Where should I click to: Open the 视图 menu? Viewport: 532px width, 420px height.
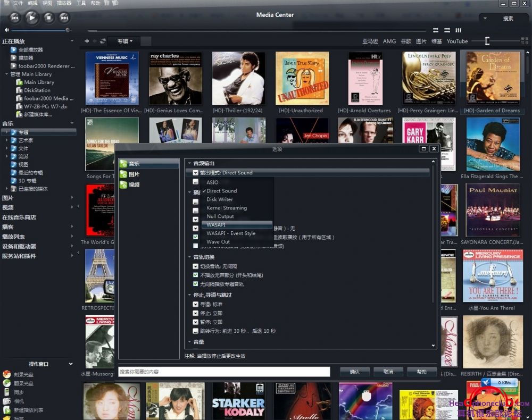click(47, 3)
